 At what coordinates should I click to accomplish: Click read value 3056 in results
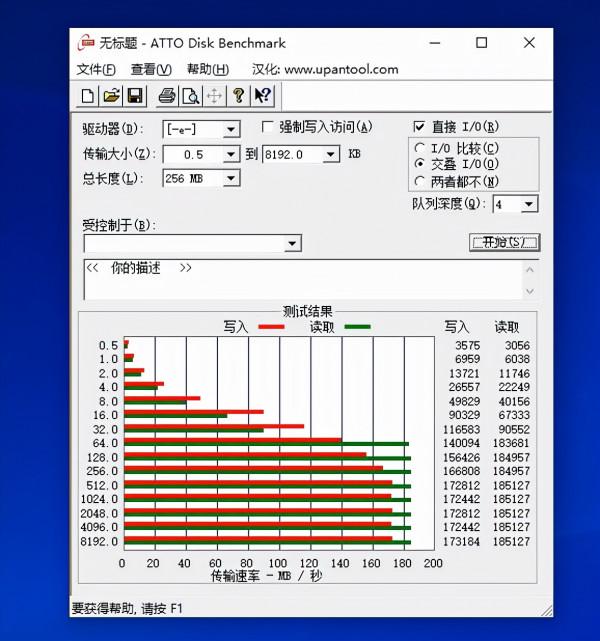(x=517, y=346)
